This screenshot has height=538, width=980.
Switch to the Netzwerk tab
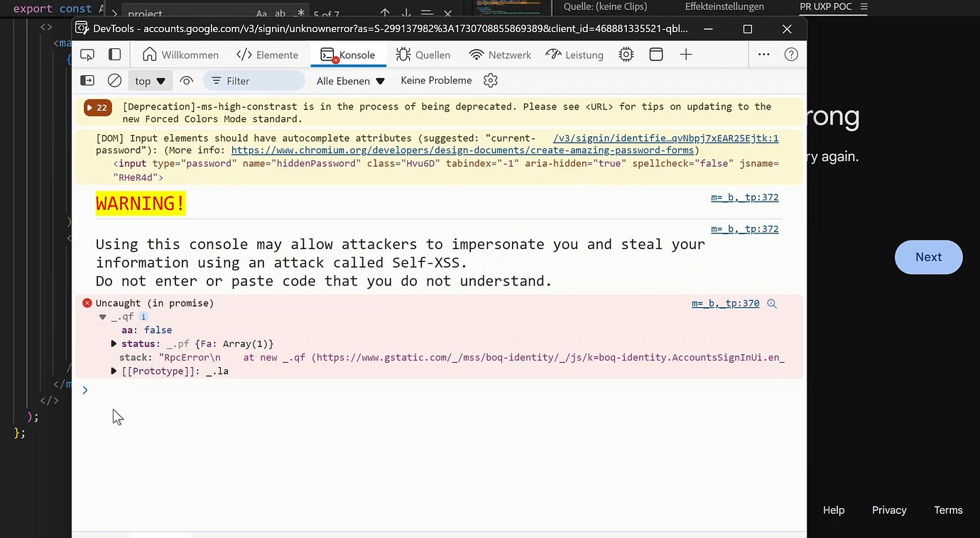click(500, 55)
